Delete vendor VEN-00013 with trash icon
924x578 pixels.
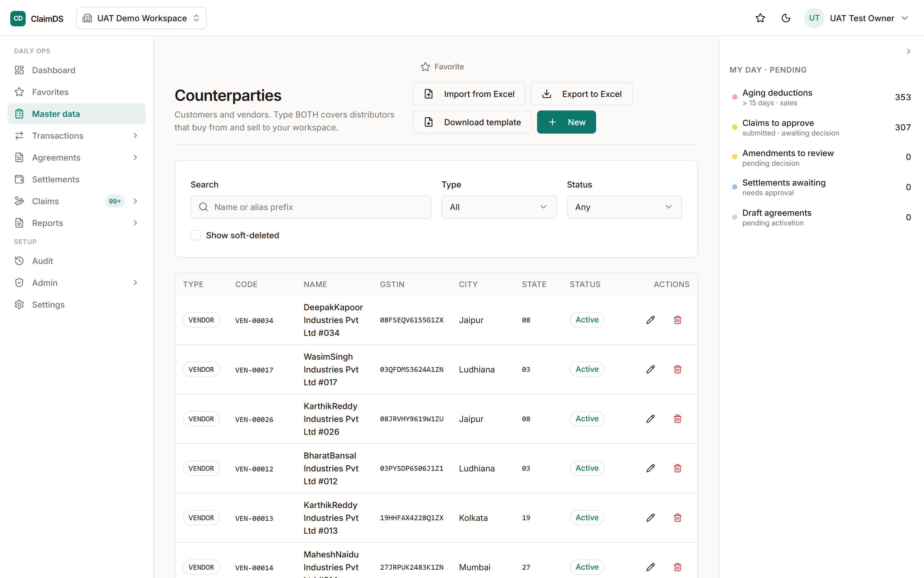tap(677, 518)
